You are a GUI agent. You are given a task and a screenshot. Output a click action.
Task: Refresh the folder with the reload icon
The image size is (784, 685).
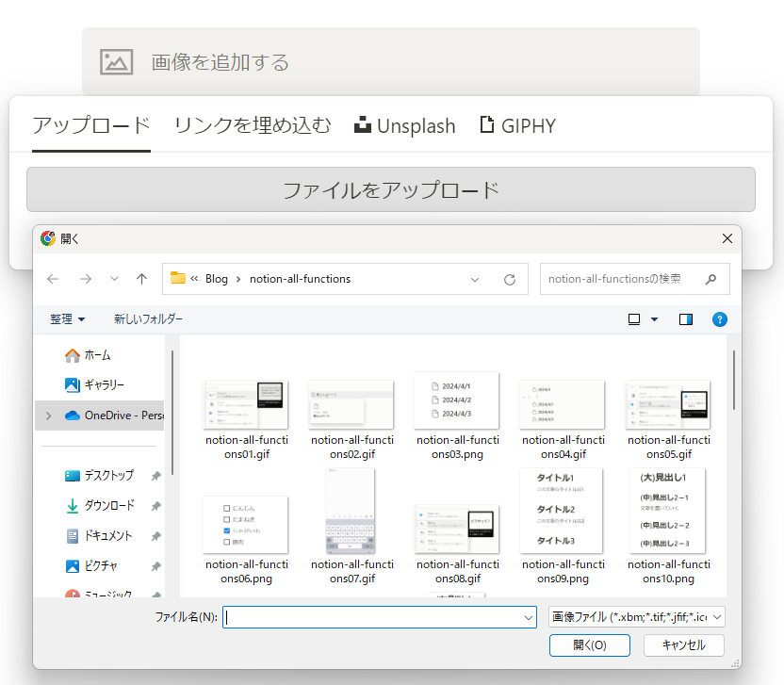pyautogui.click(x=510, y=280)
